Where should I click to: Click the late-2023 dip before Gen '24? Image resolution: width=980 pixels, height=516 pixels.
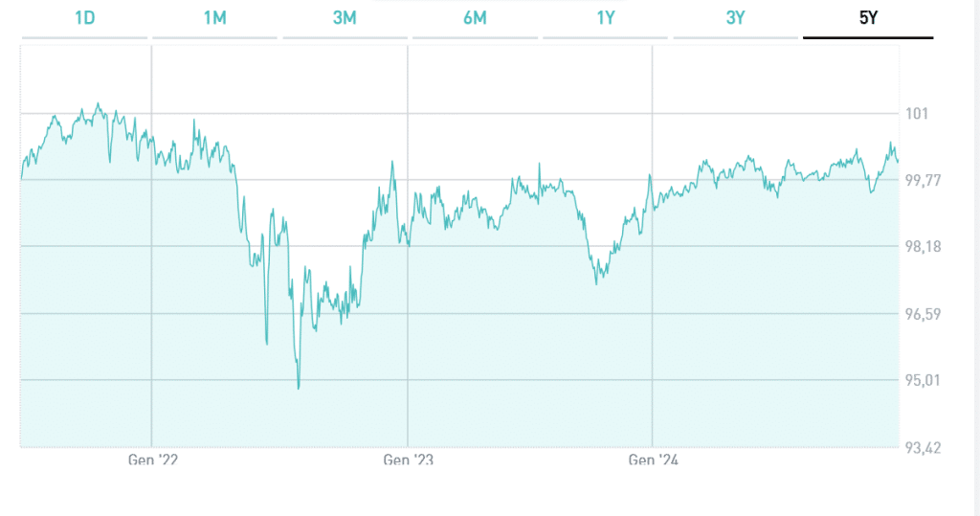click(x=597, y=282)
